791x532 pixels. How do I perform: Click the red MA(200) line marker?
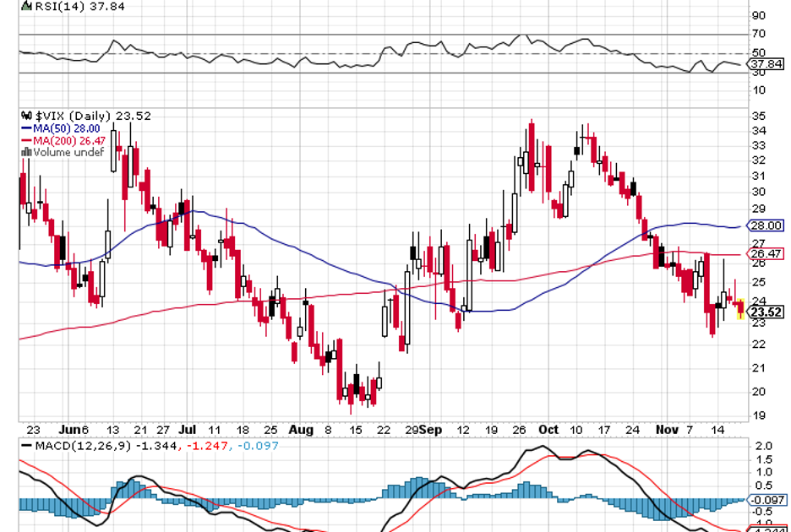click(25, 140)
